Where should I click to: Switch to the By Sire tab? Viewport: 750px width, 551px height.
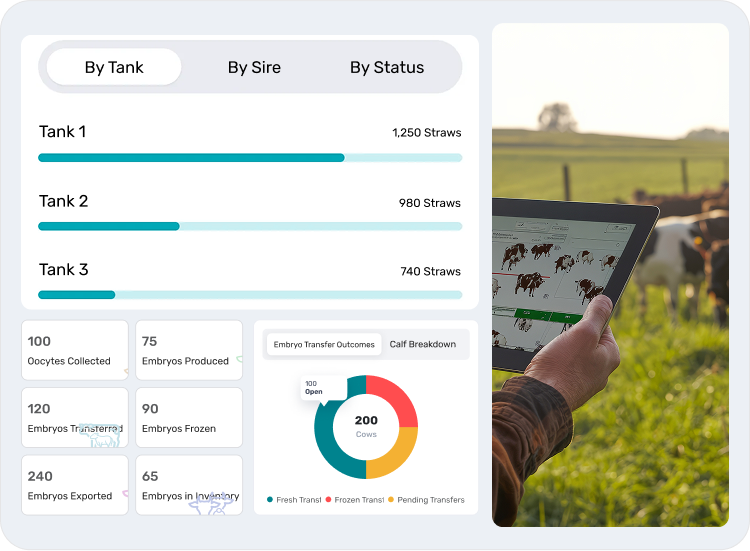254,68
